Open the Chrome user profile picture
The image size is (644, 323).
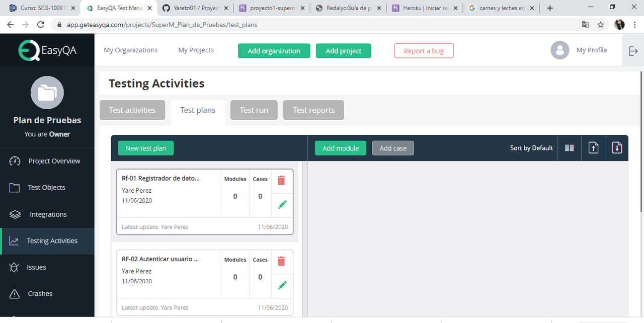click(x=619, y=24)
